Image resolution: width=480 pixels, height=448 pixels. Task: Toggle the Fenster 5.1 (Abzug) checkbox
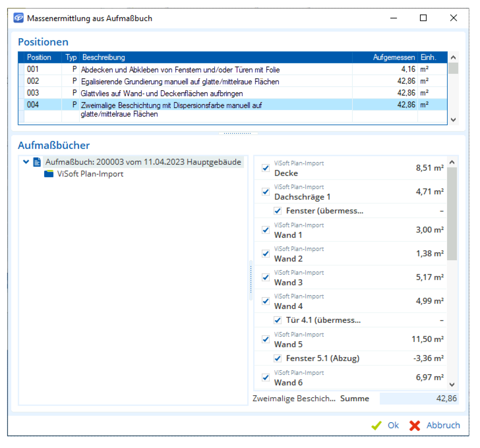tap(277, 358)
